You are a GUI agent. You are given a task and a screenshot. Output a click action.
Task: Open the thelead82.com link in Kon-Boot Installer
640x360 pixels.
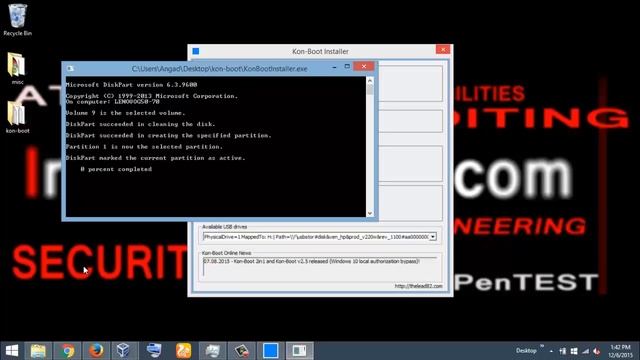(x=418, y=286)
